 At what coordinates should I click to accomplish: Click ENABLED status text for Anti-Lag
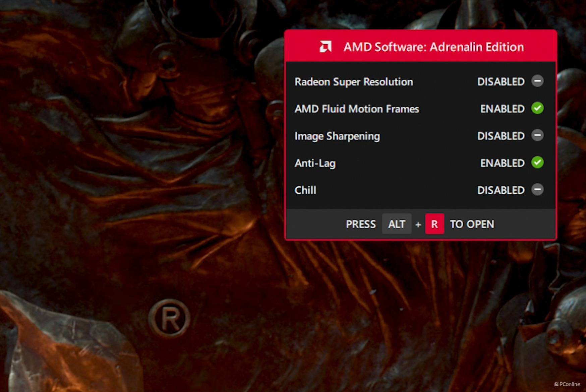502,163
